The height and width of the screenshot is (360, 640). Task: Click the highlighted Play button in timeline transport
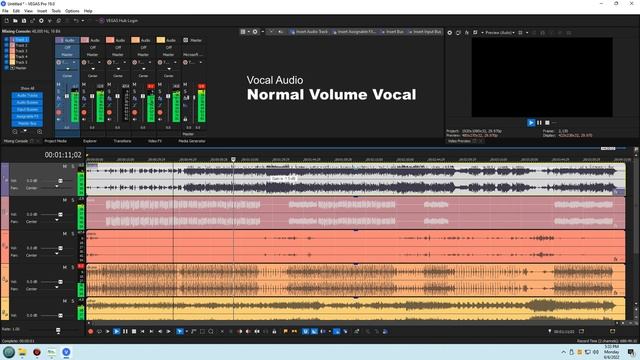(x=116, y=331)
